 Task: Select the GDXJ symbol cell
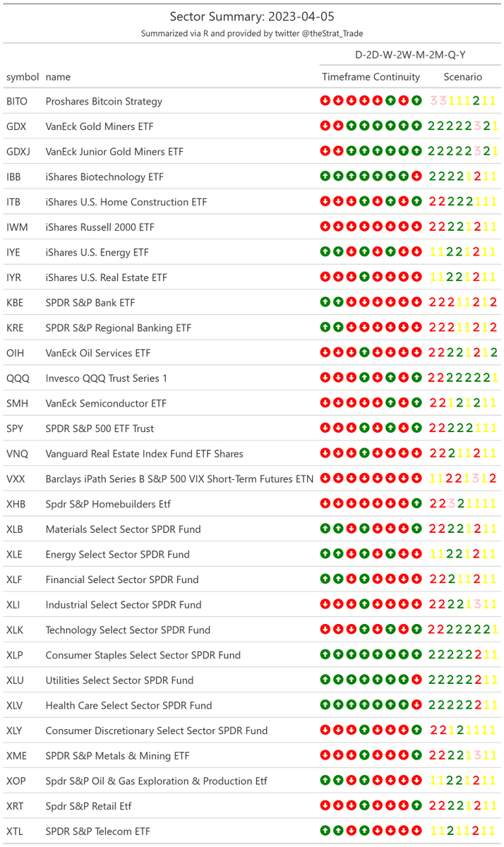click(18, 152)
